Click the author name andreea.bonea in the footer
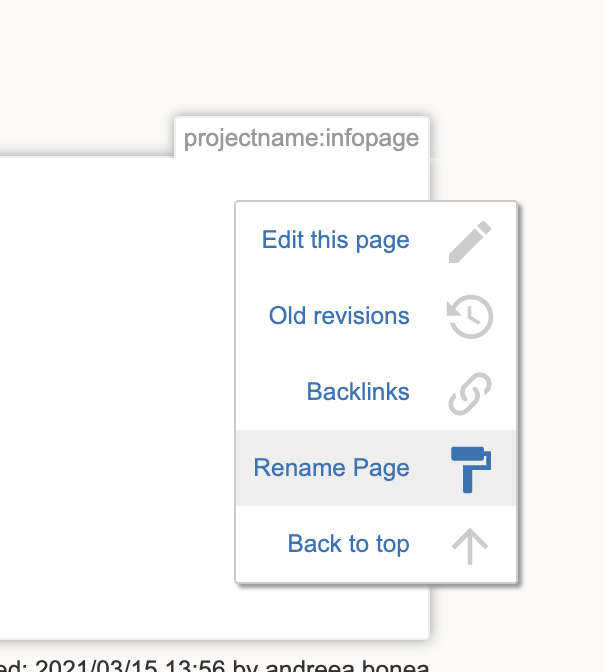The width and height of the screenshot is (604, 672). [350, 665]
